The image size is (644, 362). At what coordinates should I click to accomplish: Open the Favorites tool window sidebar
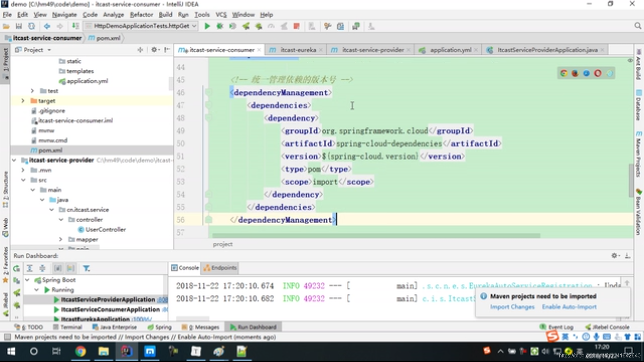5,265
